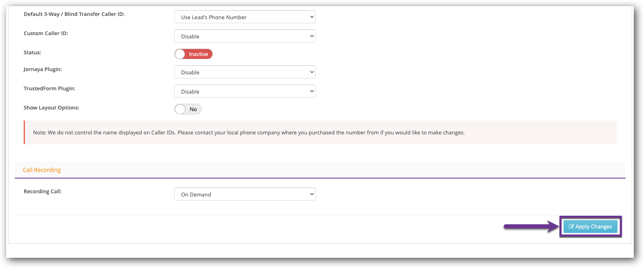Open Default 3-Way / Blind Transfer Caller ID dropdown
Viewport: 644px width, 268px height.
click(245, 17)
